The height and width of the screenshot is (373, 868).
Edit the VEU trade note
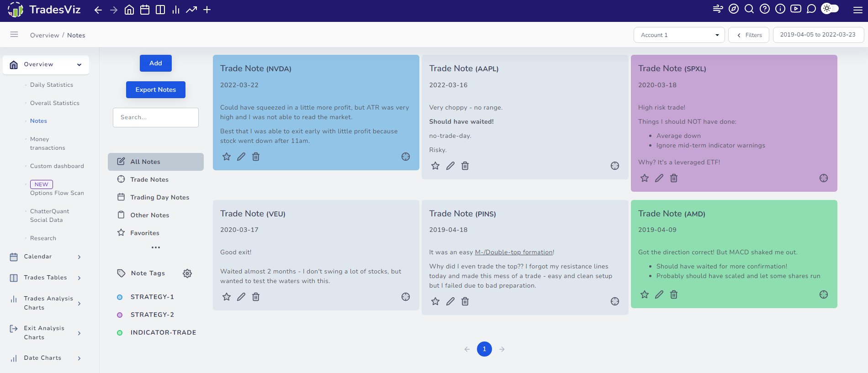[x=241, y=297]
